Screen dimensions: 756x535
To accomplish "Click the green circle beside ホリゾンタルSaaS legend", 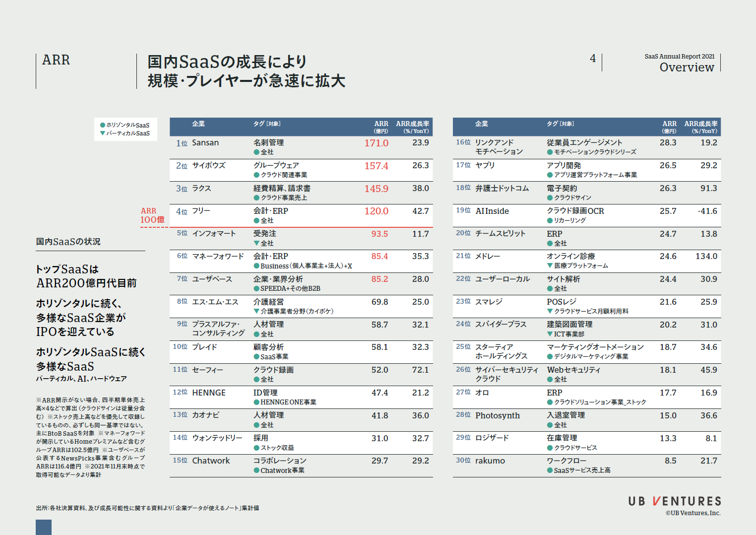I will point(103,125).
